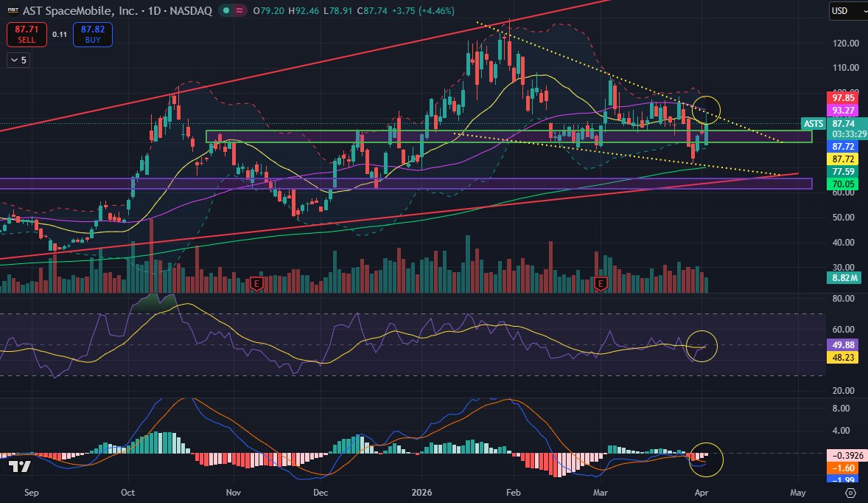
Task: Click the 87.82 BUY button
Action: tap(92, 35)
